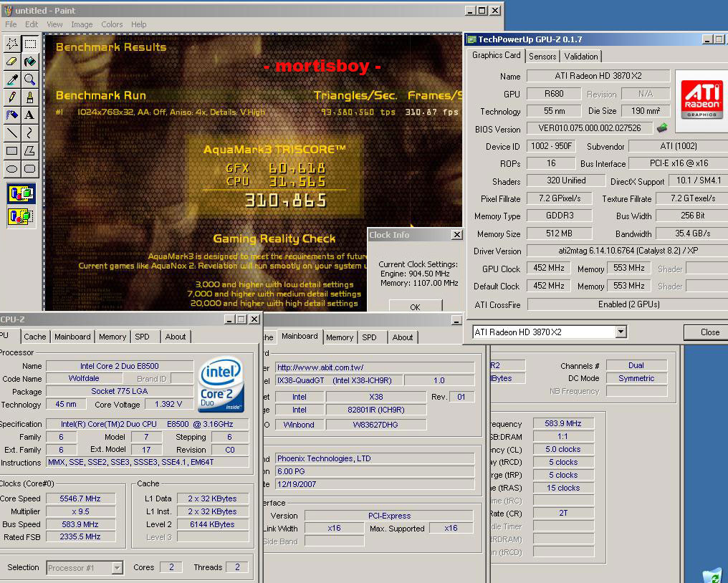Click the GPU name field ATI Radeon HD 3870 X2

pyautogui.click(x=598, y=76)
